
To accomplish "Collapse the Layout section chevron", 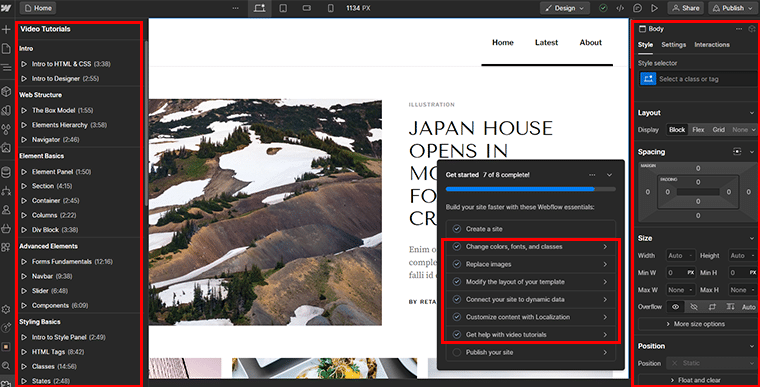I will tap(751, 113).
